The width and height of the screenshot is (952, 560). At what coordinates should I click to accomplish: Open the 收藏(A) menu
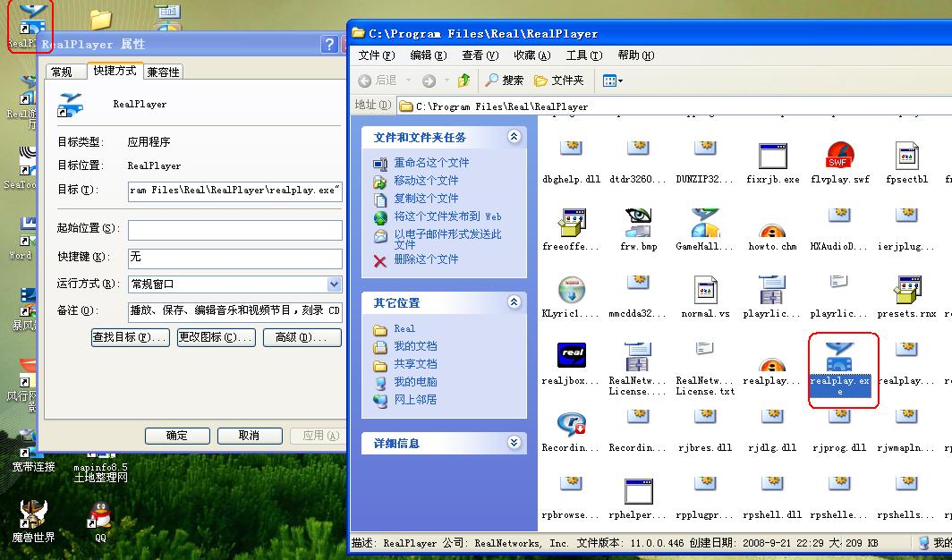coord(531,55)
